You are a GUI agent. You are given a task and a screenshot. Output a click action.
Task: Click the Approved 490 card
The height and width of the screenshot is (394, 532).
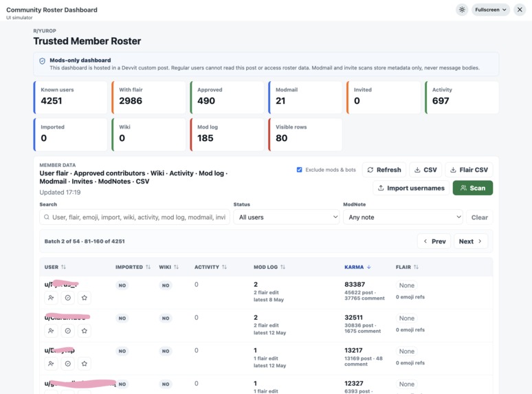(227, 98)
